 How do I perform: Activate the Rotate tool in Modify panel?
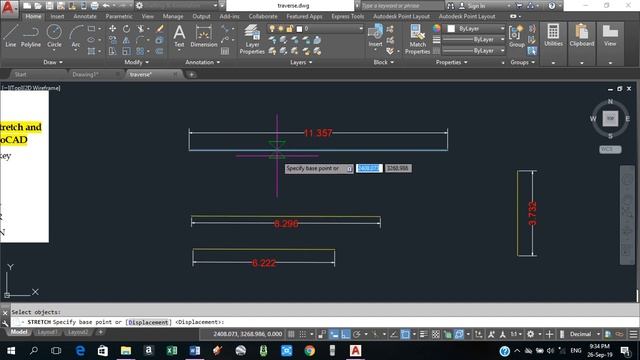click(127, 29)
